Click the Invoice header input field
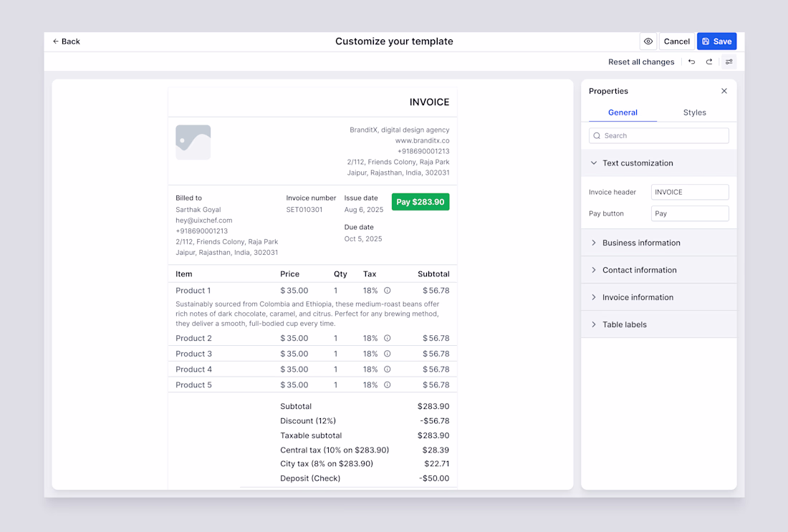Image resolution: width=788 pixels, height=532 pixels. pos(690,192)
